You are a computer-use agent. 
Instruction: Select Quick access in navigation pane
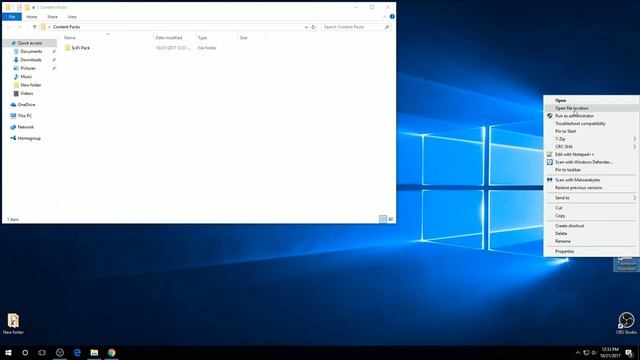click(30, 43)
